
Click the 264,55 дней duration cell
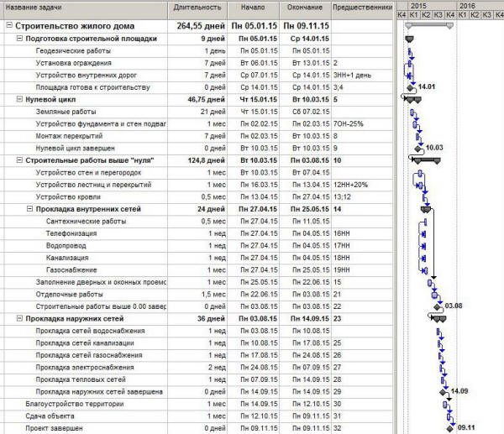point(197,26)
